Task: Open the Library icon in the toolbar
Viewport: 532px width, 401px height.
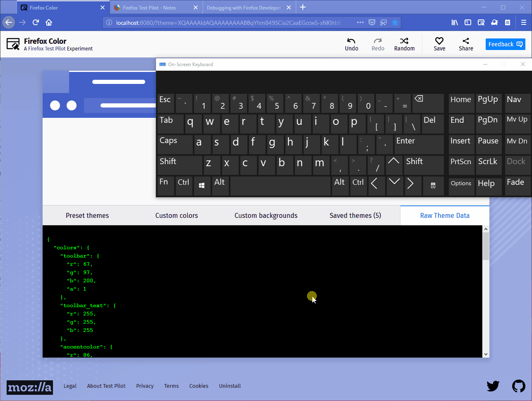Action: click(x=455, y=22)
